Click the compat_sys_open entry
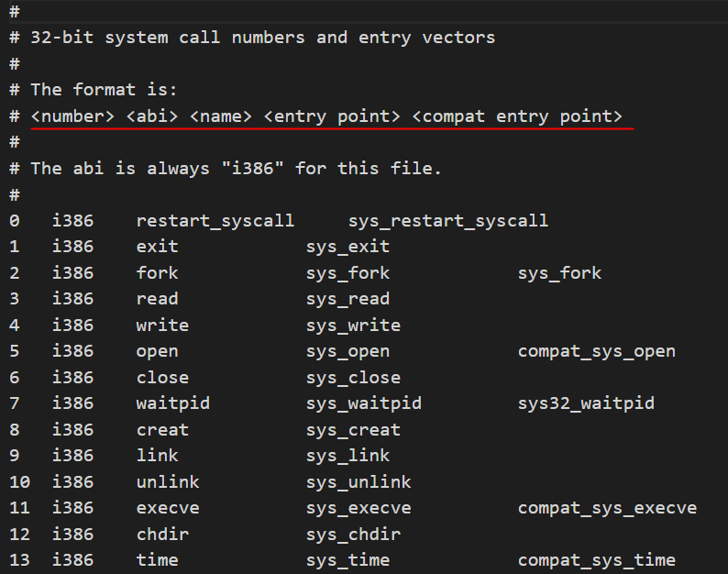 [x=596, y=351]
